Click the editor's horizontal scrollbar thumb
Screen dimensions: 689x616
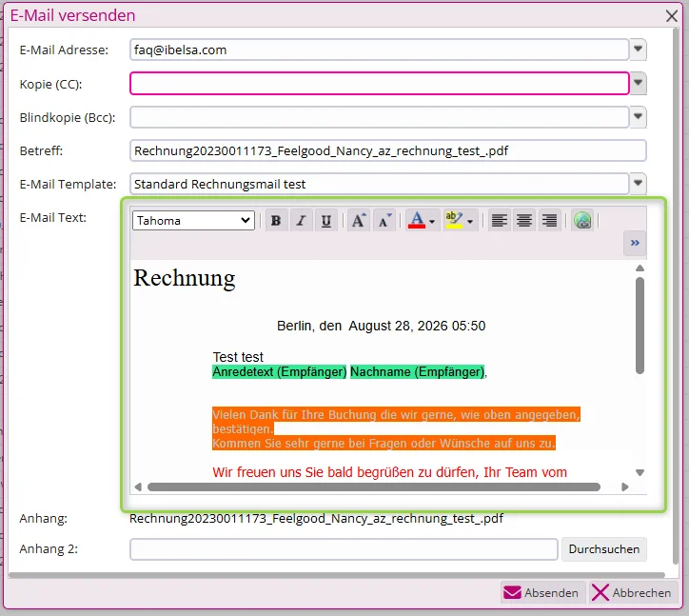click(x=374, y=487)
